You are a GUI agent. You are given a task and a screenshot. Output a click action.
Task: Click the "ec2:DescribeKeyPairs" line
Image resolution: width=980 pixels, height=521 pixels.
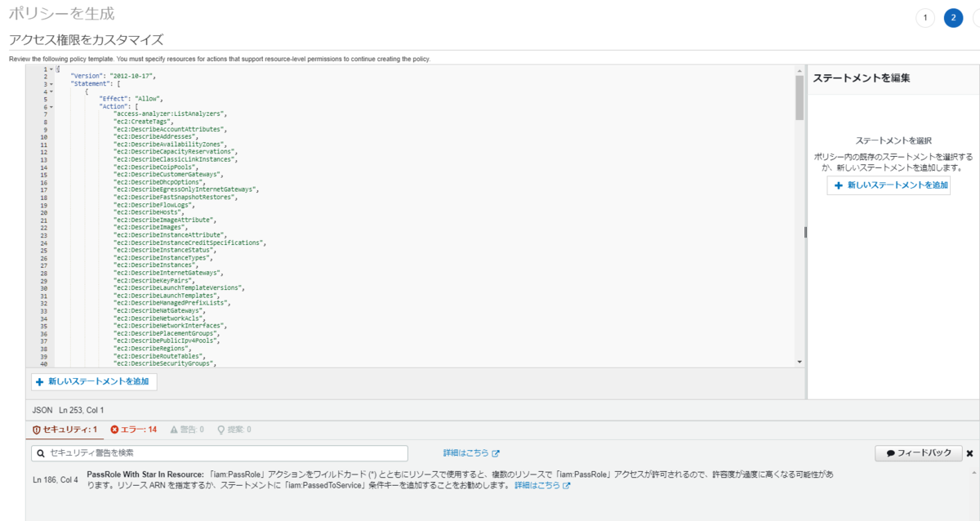click(154, 281)
